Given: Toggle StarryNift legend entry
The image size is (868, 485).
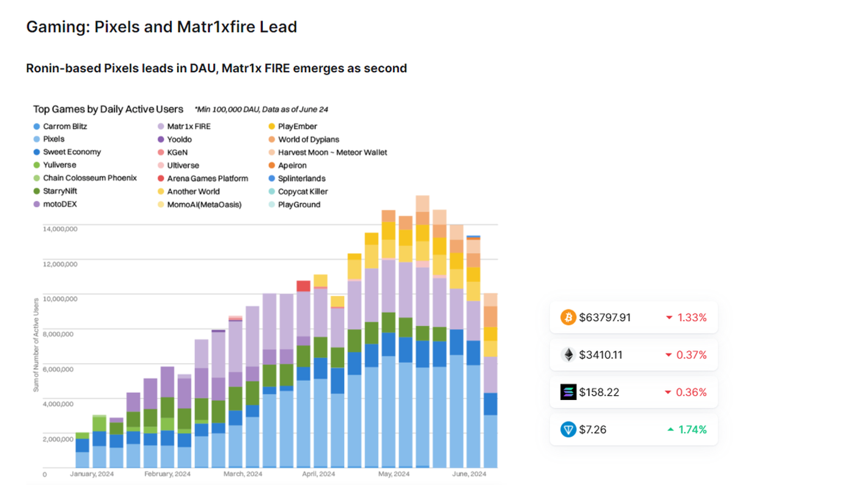Looking at the screenshot, I should 64,191.
